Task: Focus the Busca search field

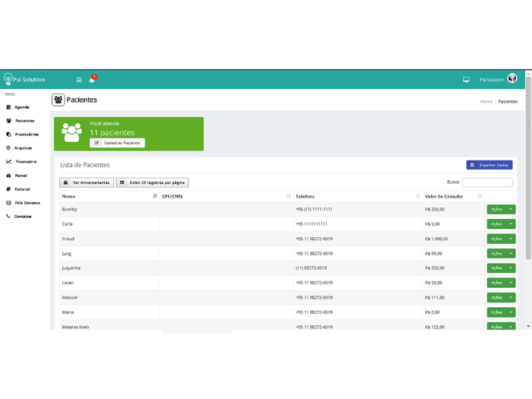Action: [487, 182]
